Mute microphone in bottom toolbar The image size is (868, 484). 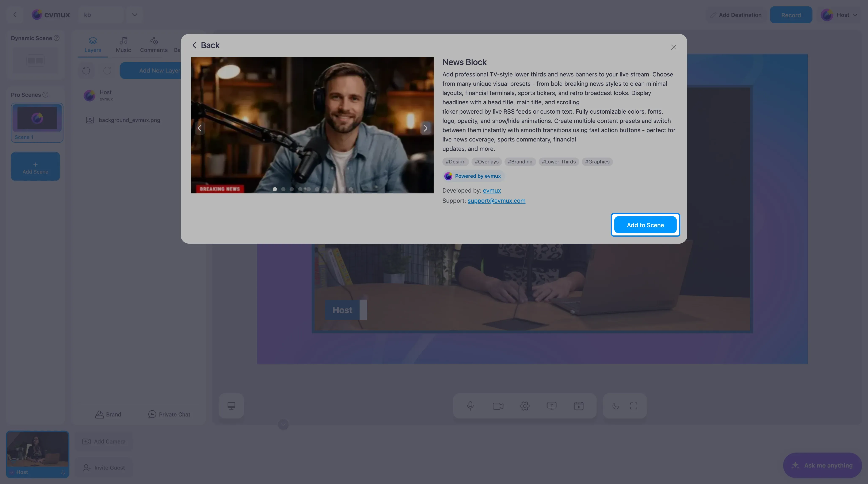[x=470, y=406]
